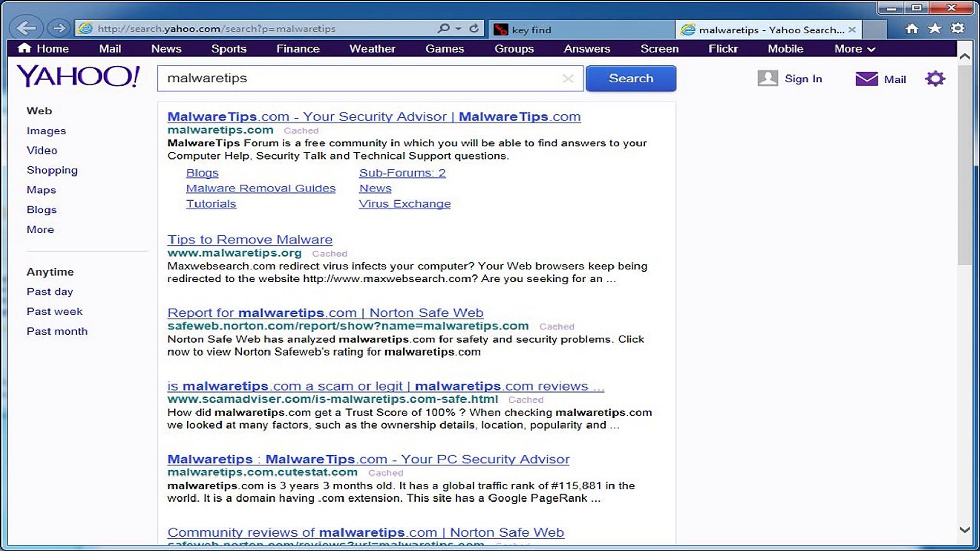The width and height of the screenshot is (980, 551).
Task: Select Video search category
Action: (42, 151)
